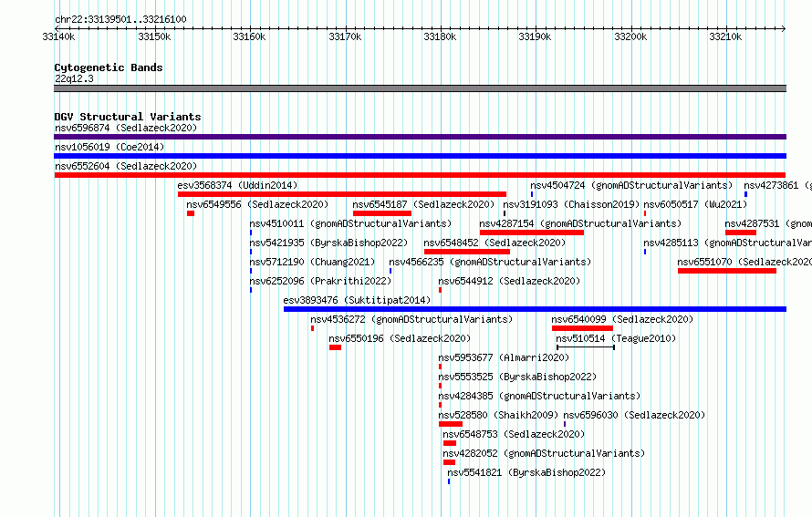This screenshot has height=517, width=812.
Task: Open nsv5953677 (Almarri2020) label
Action: click(504, 357)
